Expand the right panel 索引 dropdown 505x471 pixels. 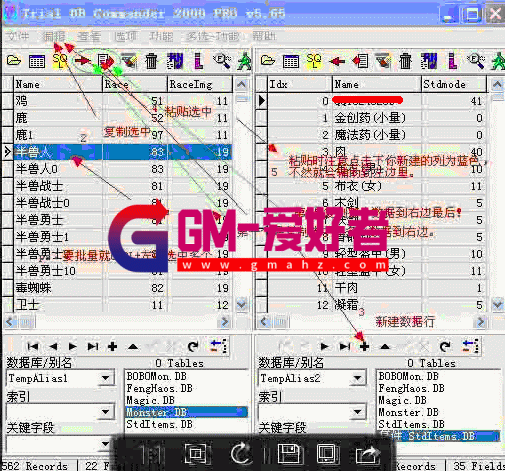tap(358, 412)
